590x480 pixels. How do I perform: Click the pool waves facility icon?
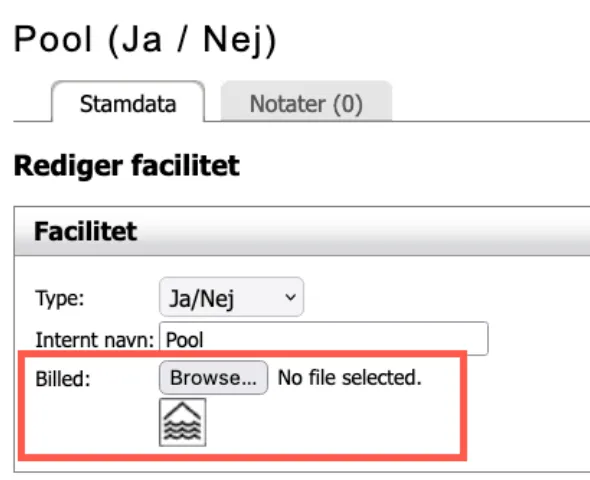point(182,422)
